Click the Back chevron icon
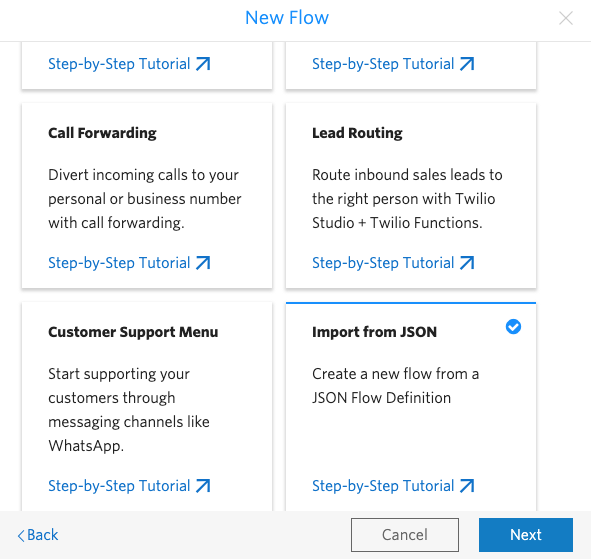This screenshot has height=559, width=591. click(21, 535)
